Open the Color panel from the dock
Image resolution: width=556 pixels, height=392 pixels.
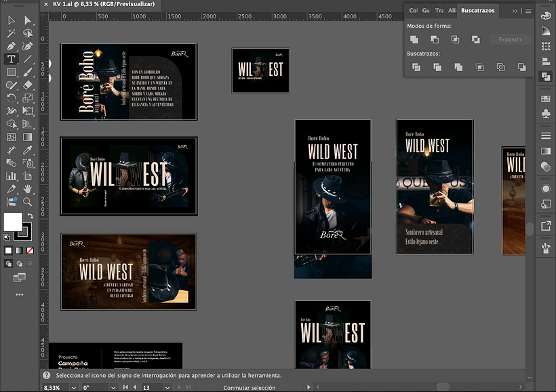click(546, 16)
